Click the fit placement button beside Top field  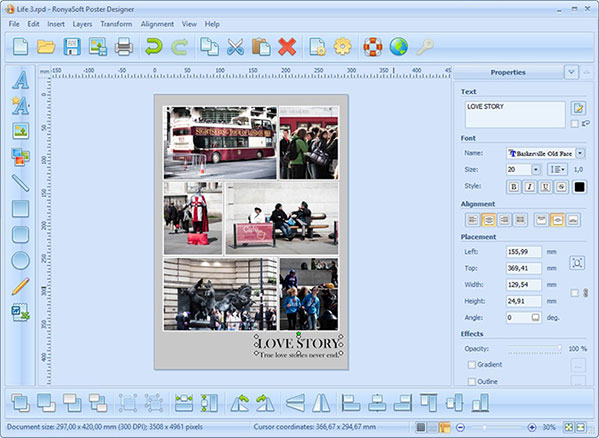pos(577,263)
